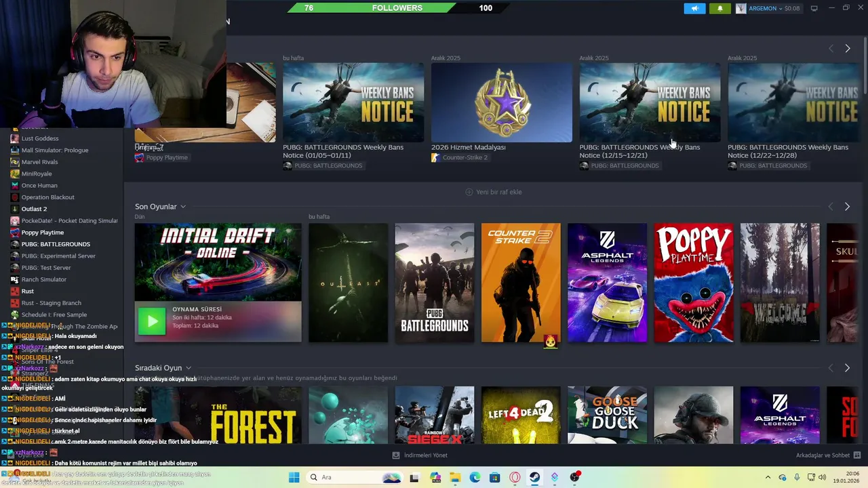Screen dimensions: 868x488
Task: Advance Son Oyunlar shelf with next arrow
Action: [x=847, y=206]
